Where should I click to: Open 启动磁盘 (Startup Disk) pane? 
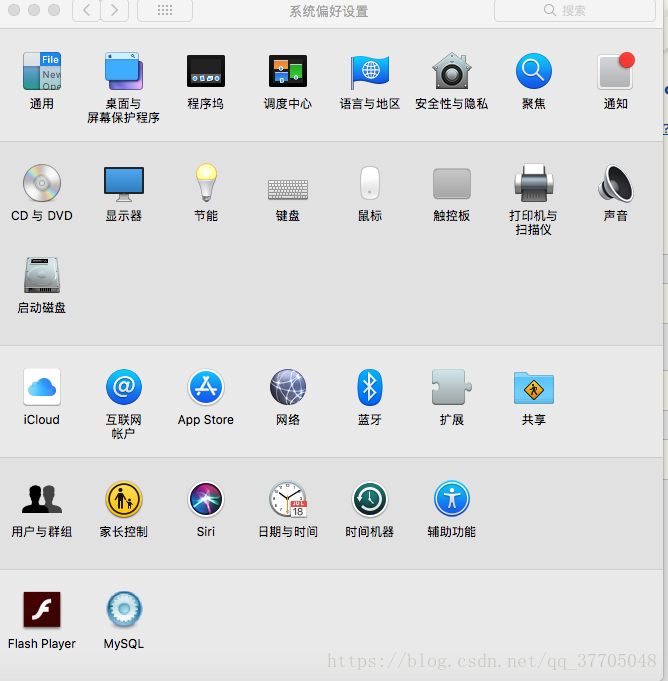click(42, 275)
